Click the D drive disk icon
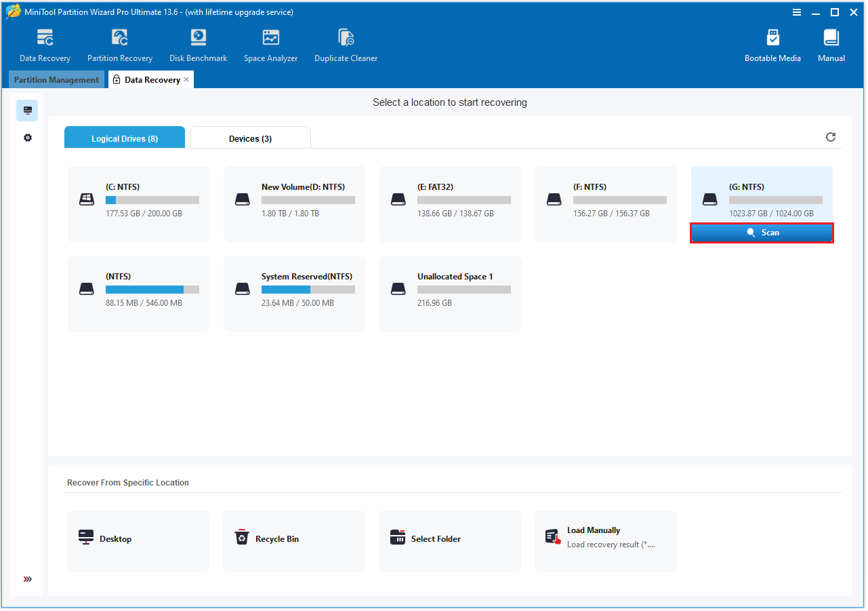The width and height of the screenshot is (868, 611). click(243, 199)
